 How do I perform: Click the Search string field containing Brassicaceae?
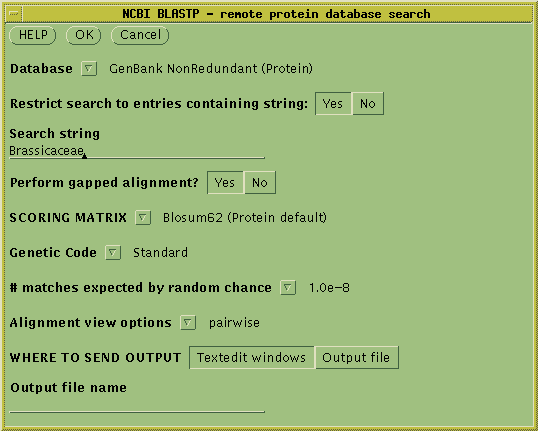click(137, 151)
